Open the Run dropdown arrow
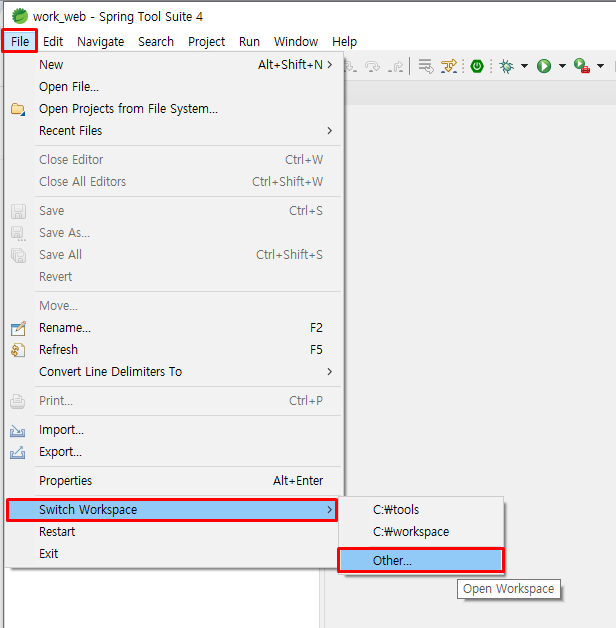The width and height of the screenshot is (616, 628). (562, 66)
